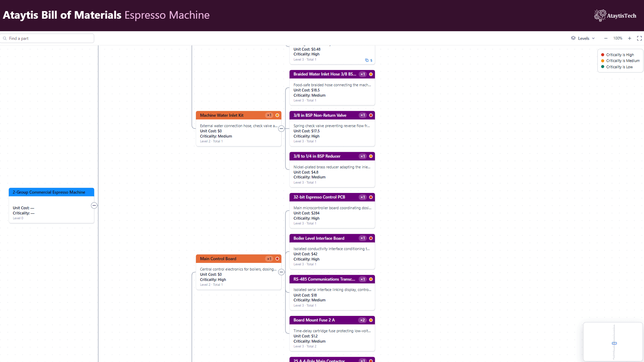Image resolution: width=644 pixels, height=362 pixels.
Task: Select Machine Water Inlet Kit header
Action: coord(238,115)
